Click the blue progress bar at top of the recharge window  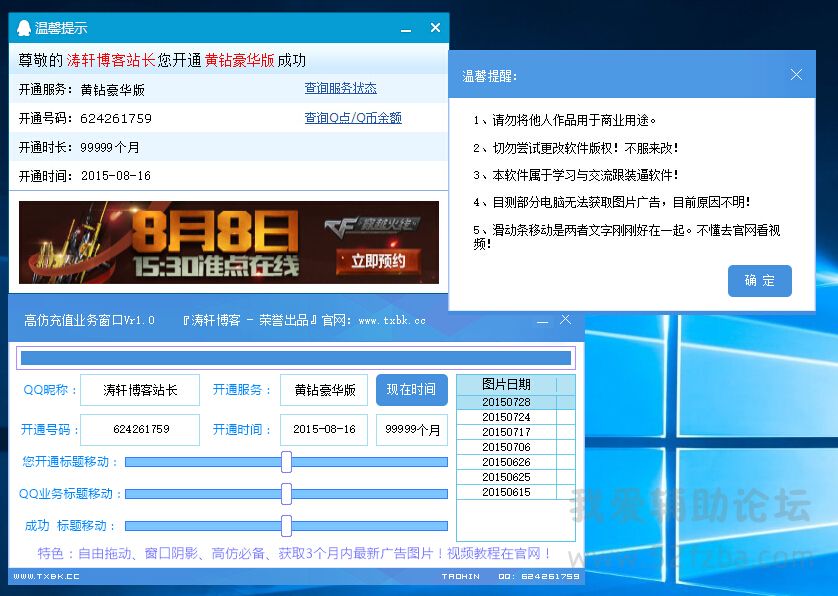pyautogui.click(x=296, y=358)
